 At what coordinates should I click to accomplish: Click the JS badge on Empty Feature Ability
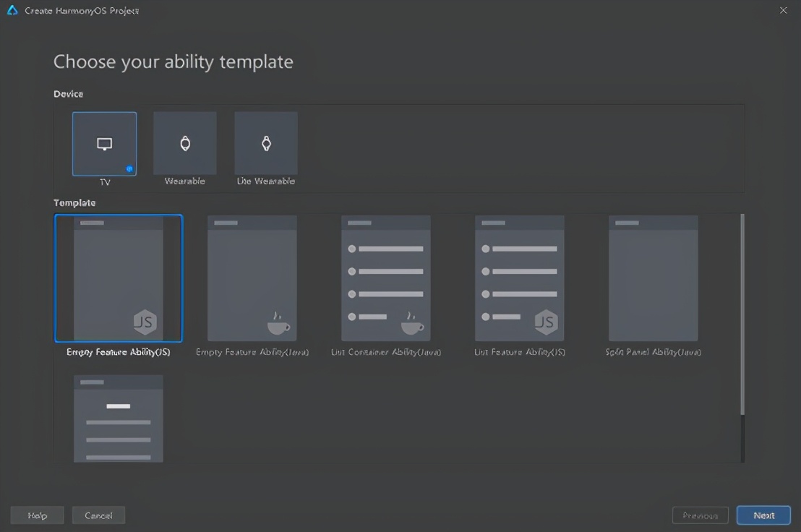[145, 322]
